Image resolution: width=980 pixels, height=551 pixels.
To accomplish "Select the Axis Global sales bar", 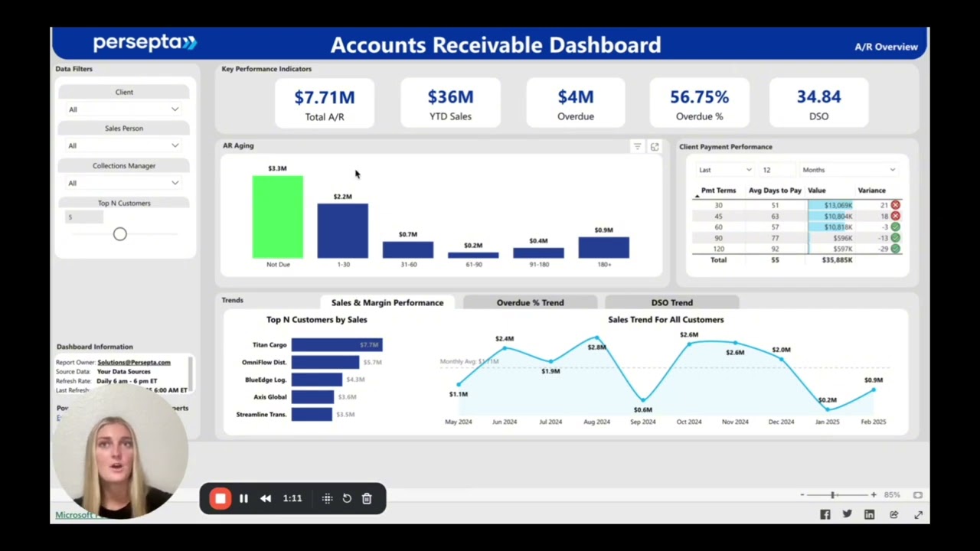I will point(312,397).
